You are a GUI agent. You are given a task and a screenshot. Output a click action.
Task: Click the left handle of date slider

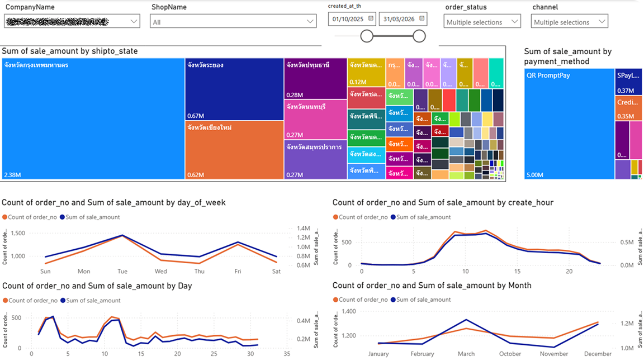click(x=367, y=36)
